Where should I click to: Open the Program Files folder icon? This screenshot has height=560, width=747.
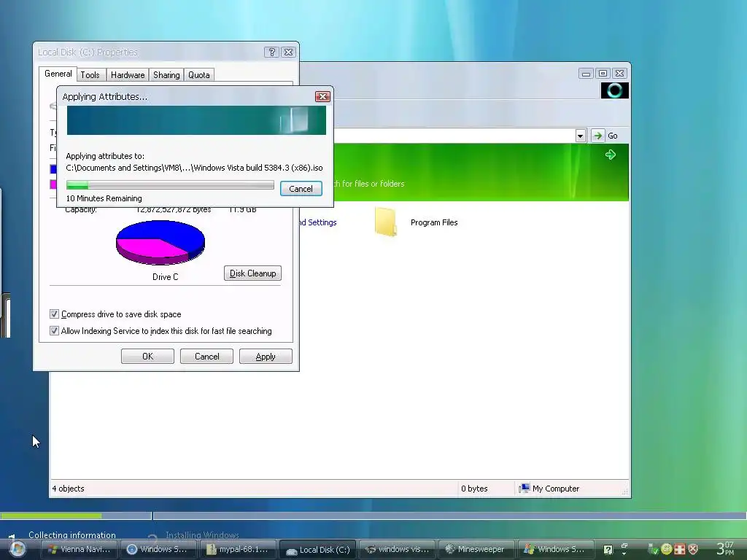(385, 222)
